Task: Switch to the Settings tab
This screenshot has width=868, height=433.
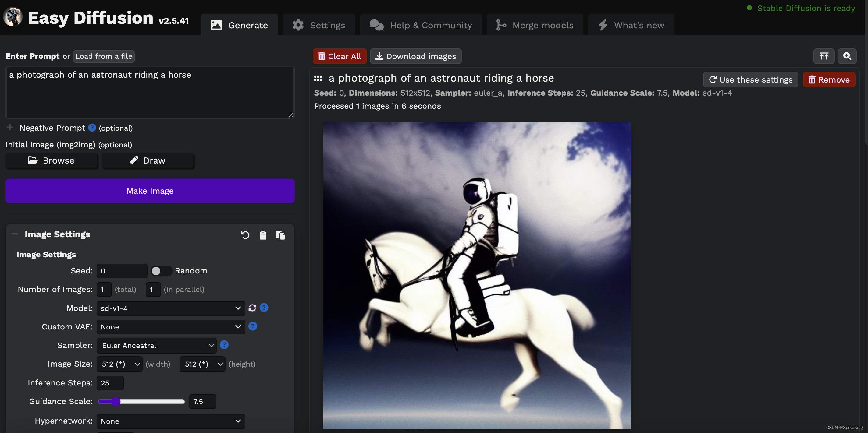Action: pyautogui.click(x=318, y=25)
